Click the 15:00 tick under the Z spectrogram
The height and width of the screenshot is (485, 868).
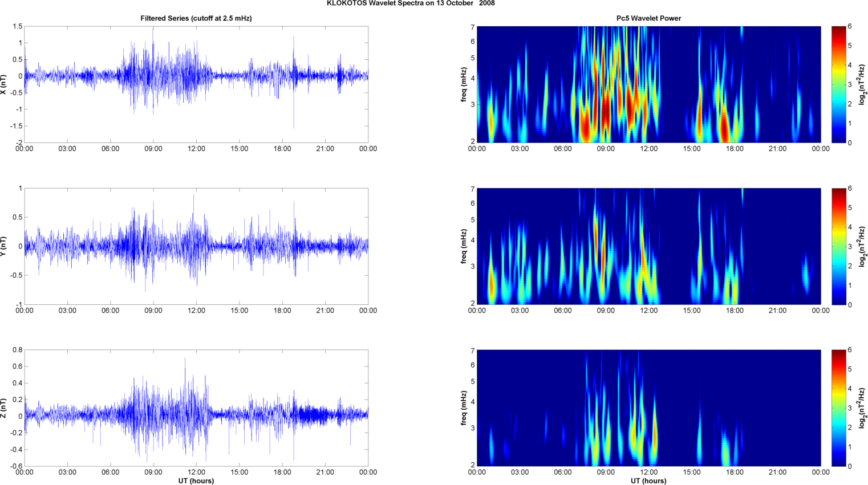(x=692, y=472)
